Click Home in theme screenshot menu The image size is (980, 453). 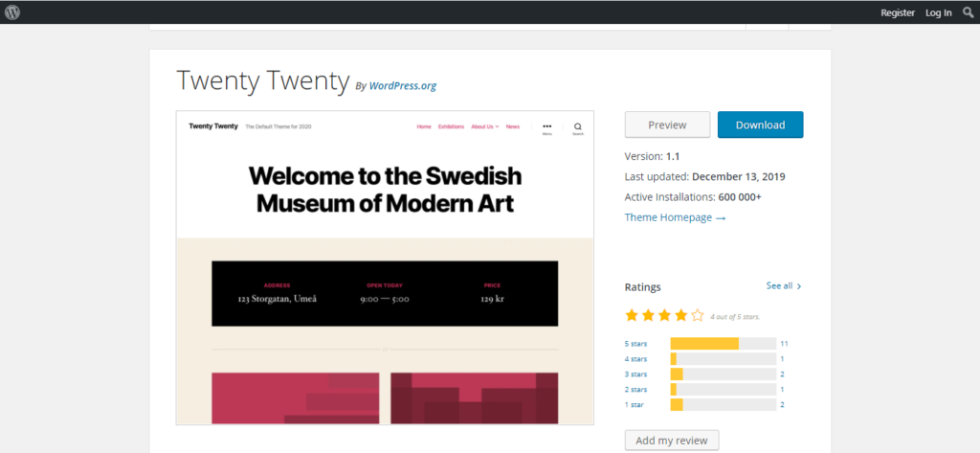tap(424, 126)
